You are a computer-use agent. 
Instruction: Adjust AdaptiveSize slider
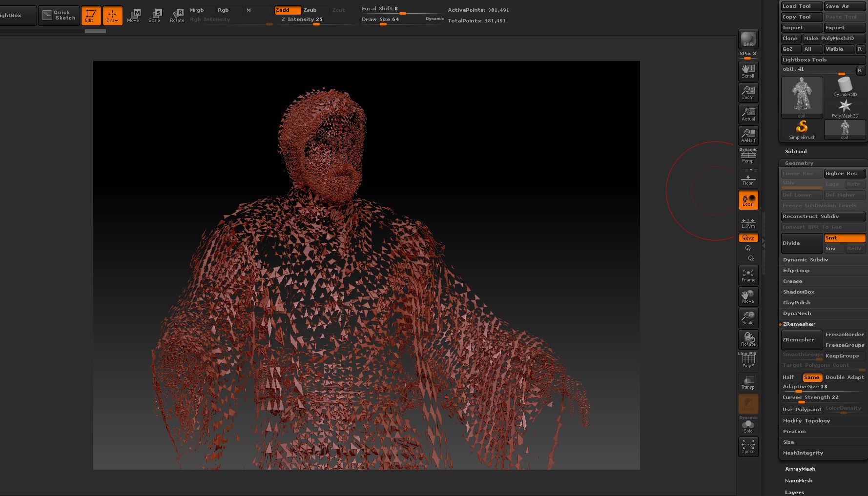823,388
